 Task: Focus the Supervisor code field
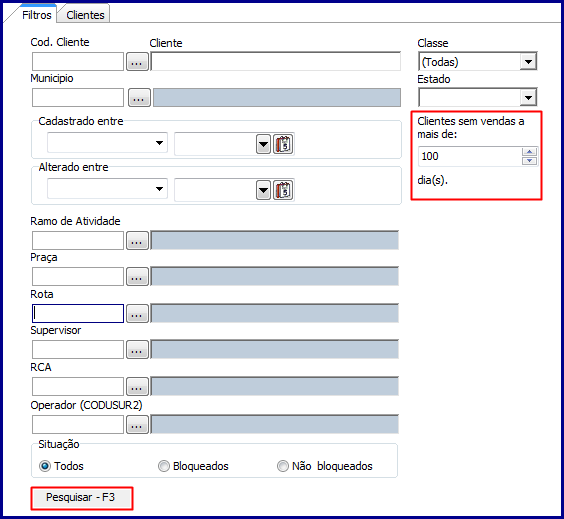[78, 350]
